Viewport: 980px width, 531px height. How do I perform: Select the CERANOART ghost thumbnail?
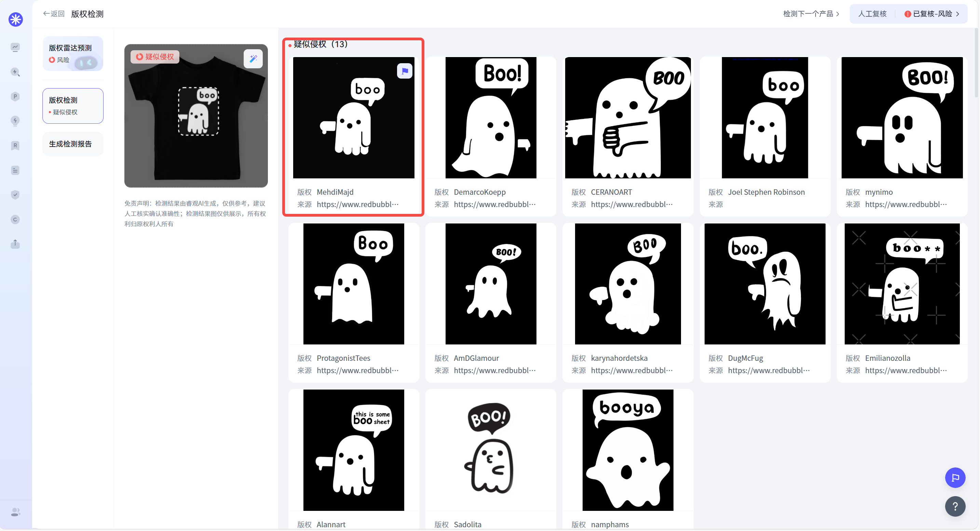627,118
